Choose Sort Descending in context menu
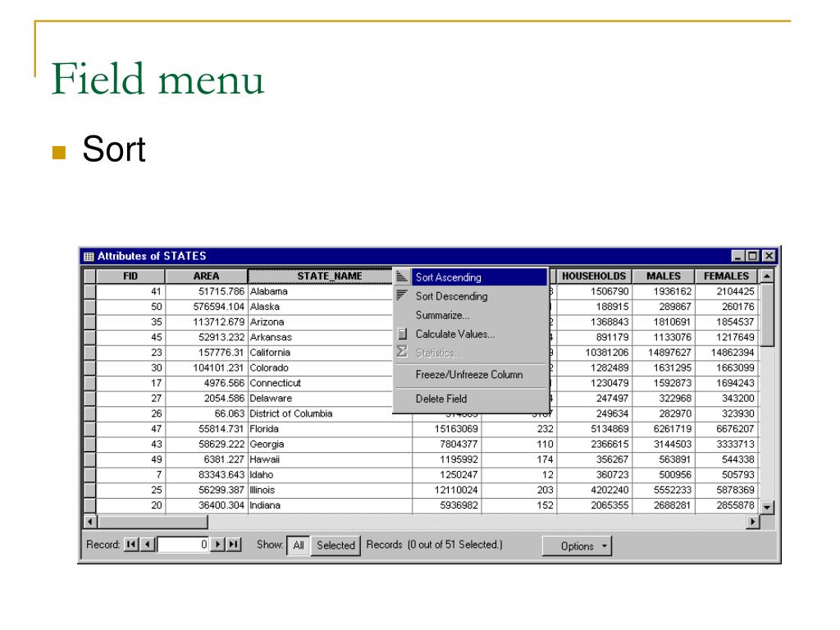 click(471, 296)
